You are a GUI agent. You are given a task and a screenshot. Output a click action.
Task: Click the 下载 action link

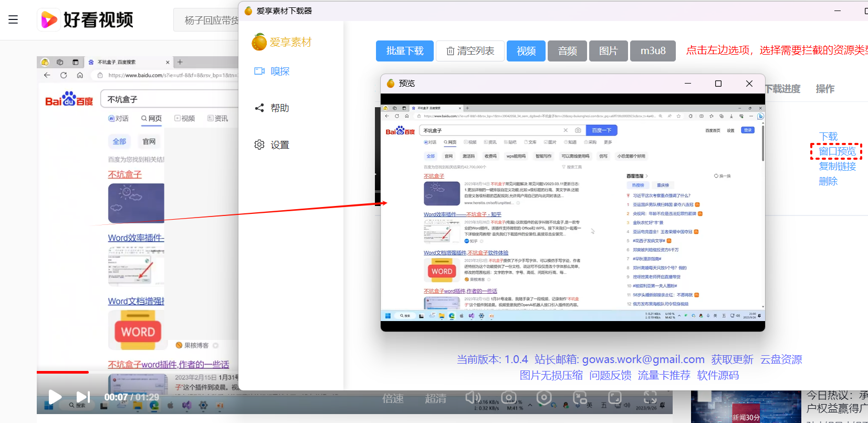pos(828,137)
